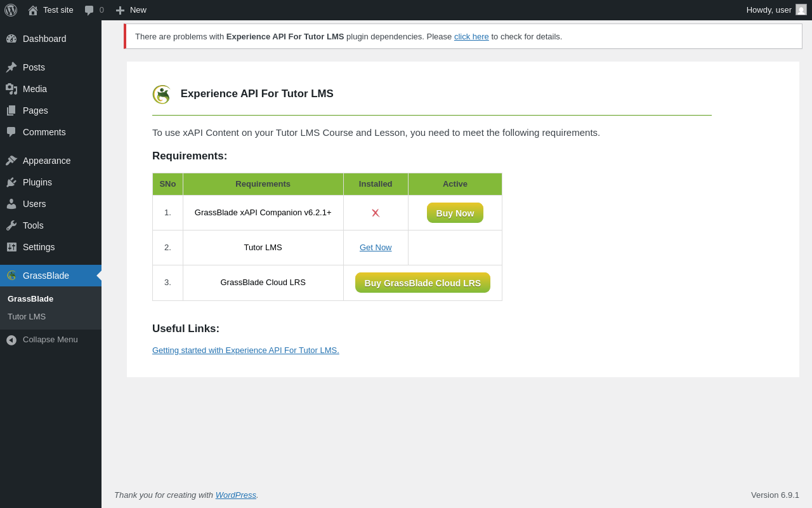Open the Comments menu item

coord(51,132)
